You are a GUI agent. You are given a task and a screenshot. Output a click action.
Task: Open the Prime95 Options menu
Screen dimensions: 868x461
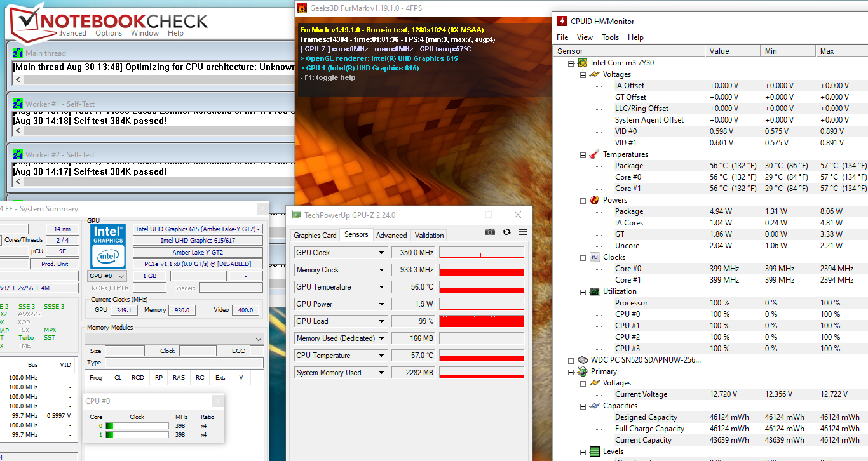click(x=109, y=33)
